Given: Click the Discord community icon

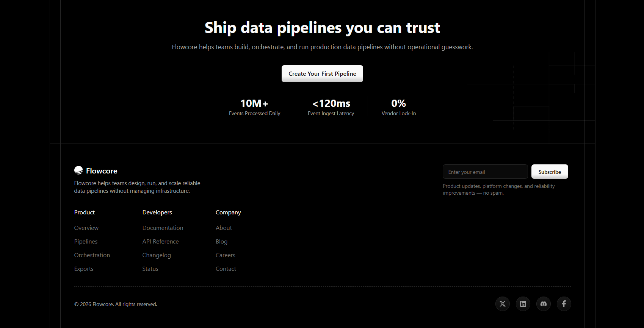Looking at the screenshot, I should (543, 304).
